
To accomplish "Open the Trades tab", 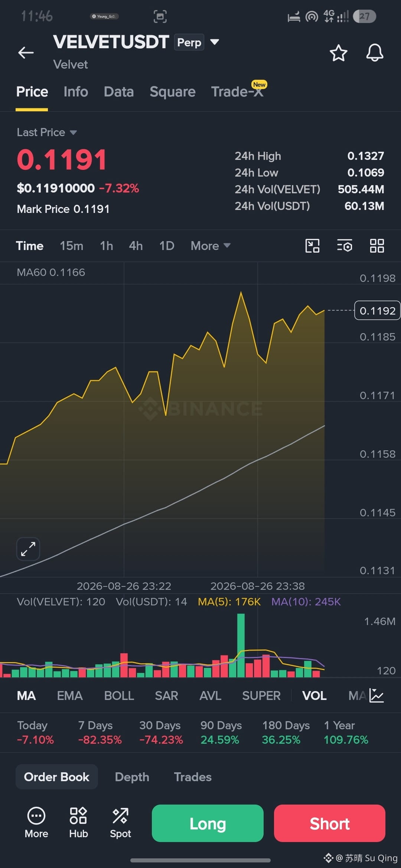I will (193, 777).
